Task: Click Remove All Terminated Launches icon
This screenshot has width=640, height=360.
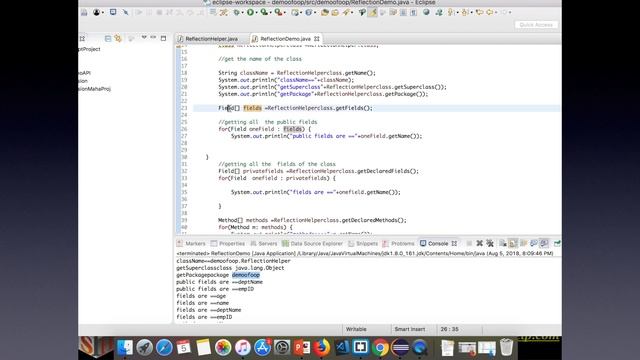Action: 490,243
